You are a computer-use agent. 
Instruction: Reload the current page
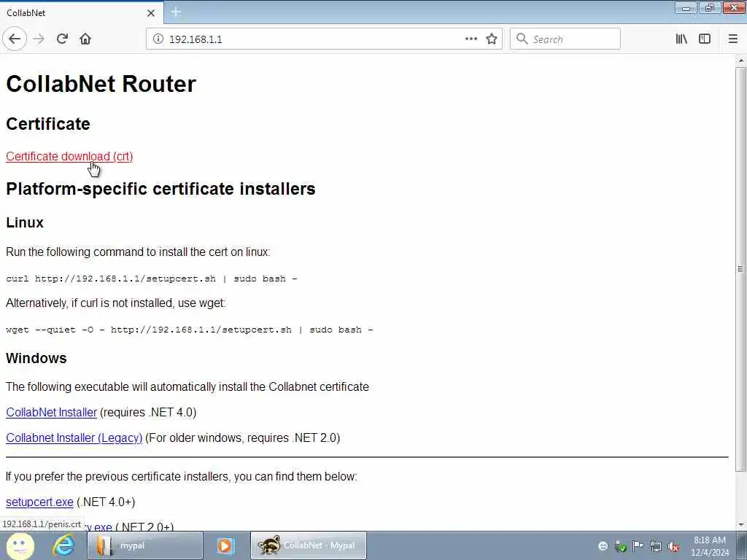[x=62, y=39]
